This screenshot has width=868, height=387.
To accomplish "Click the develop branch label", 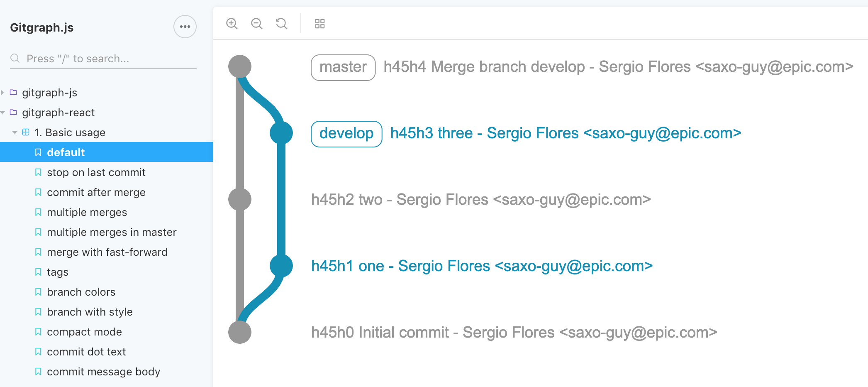I will pos(346,134).
